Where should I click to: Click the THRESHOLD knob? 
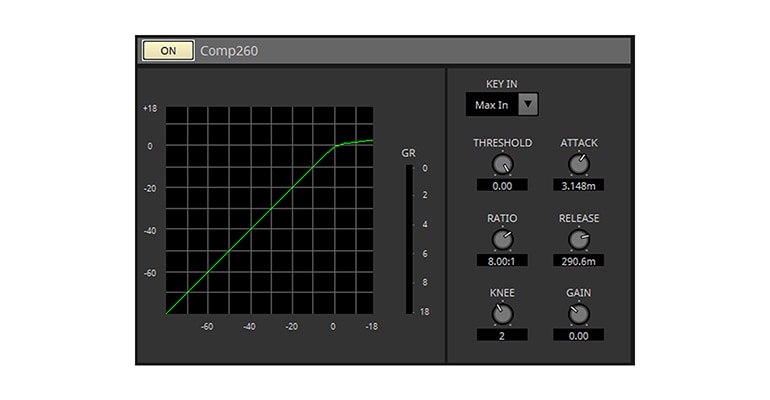point(503,165)
